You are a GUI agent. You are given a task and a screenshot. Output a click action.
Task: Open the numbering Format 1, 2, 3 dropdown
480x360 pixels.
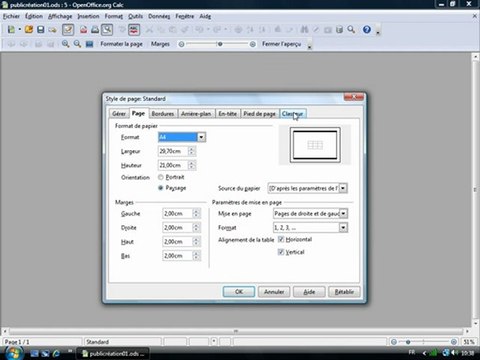point(343,227)
